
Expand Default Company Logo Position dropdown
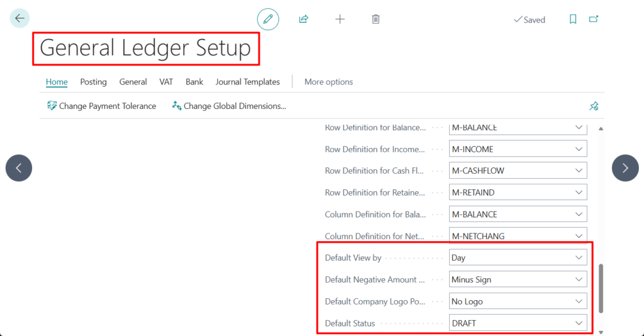tap(579, 301)
